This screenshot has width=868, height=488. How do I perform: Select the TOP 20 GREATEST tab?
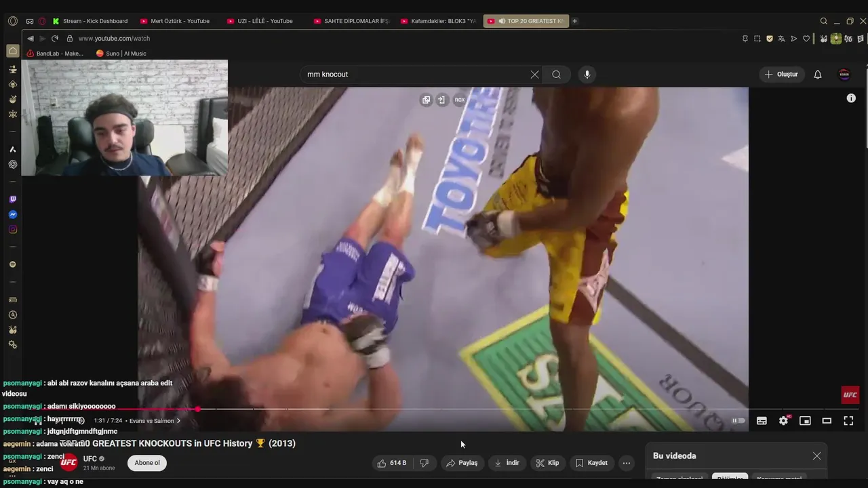pos(526,21)
